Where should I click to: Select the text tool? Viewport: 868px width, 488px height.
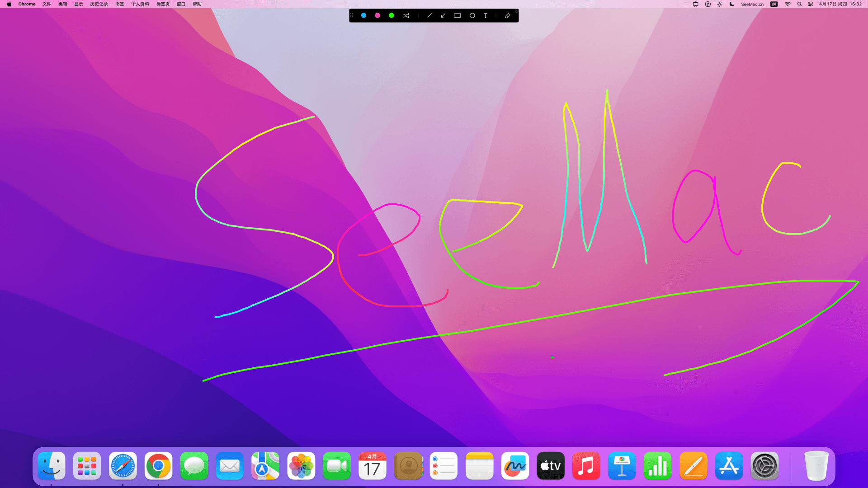[x=486, y=15]
